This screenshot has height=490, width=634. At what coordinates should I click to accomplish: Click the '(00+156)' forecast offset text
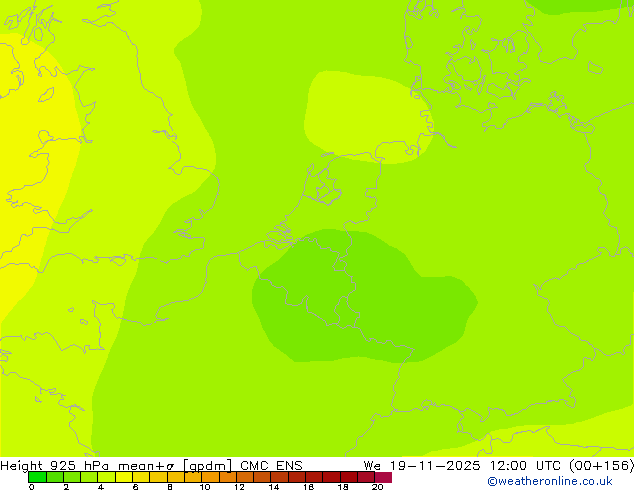click(602, 466)
